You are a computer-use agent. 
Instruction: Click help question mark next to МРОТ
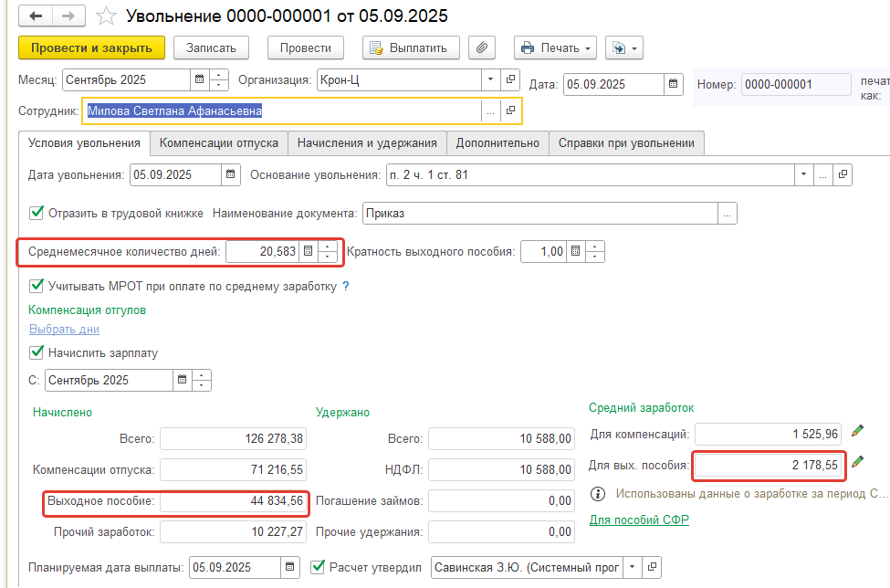tap(346, 287)
